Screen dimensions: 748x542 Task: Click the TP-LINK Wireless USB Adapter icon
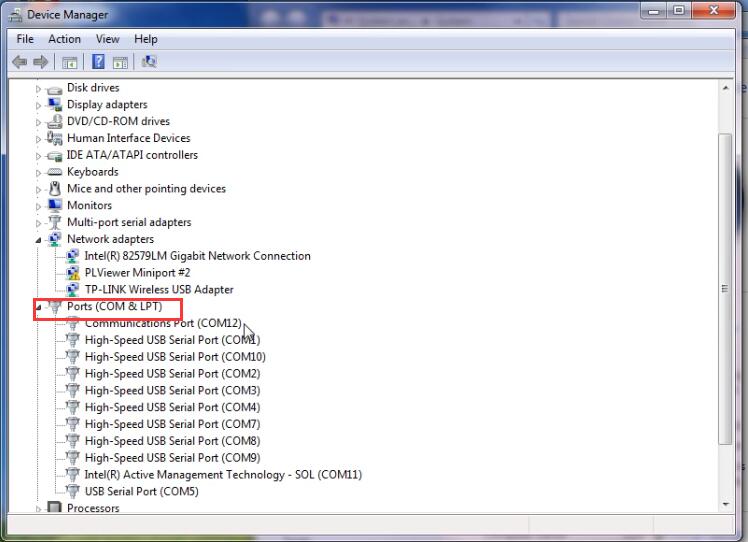72,289
